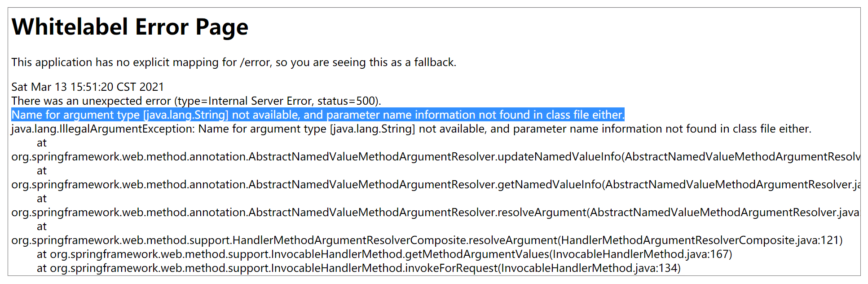
Task: Click "InvocableHandlerMethod.java:167" source reference
Action: pos(640,254)
